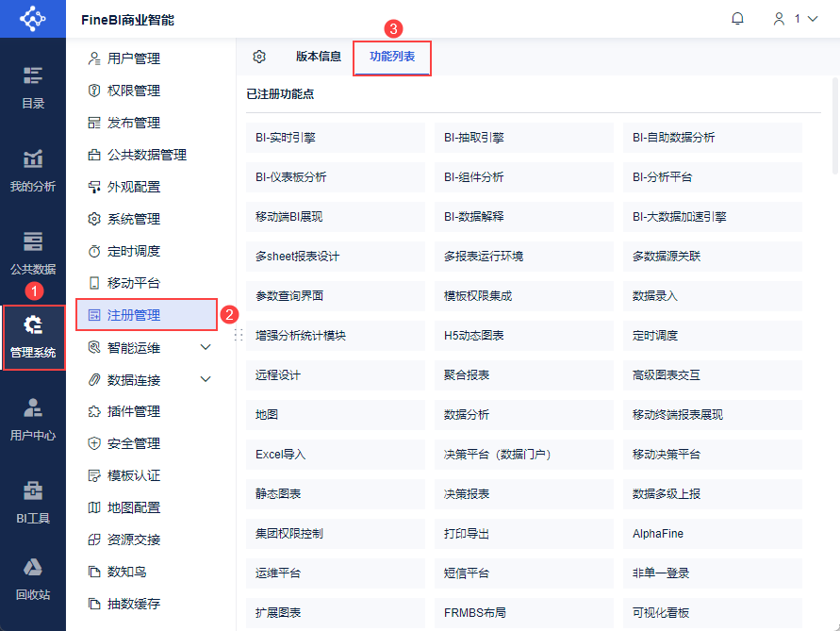Click the BI-自助数据分析 feature cell

click(713, 138)
